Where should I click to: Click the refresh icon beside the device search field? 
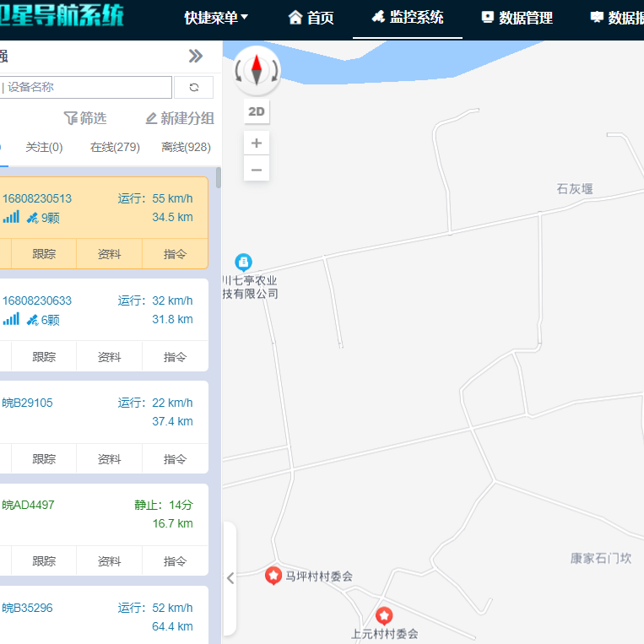click(x=194, y=87)
